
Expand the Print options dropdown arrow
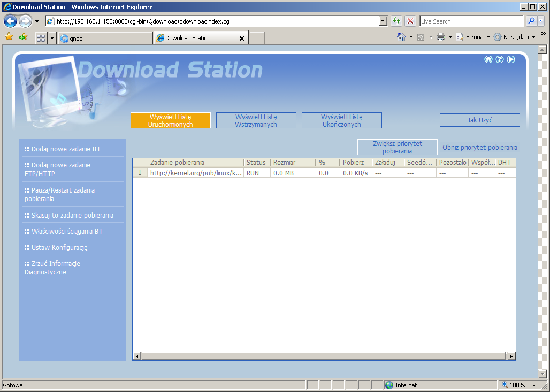point(450,37)
